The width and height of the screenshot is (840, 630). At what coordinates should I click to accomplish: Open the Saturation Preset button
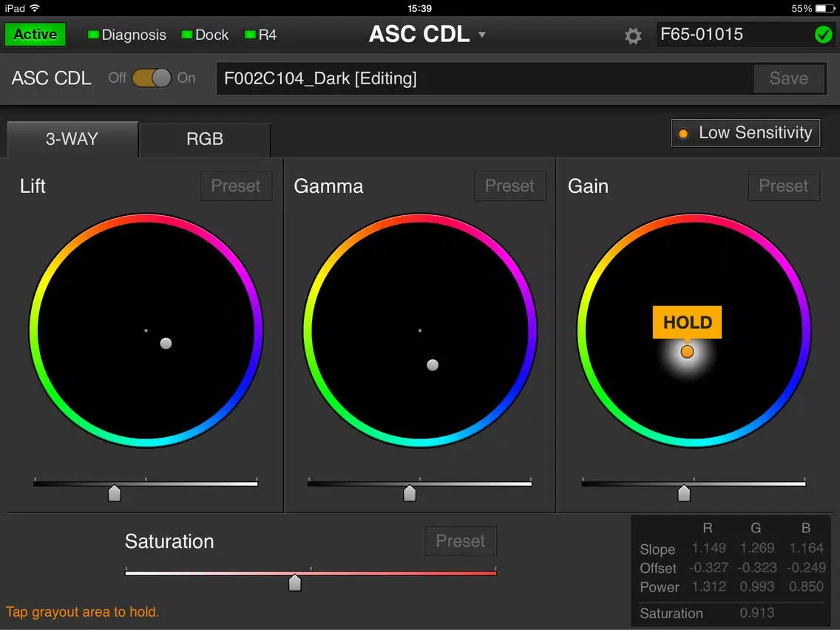461,541
